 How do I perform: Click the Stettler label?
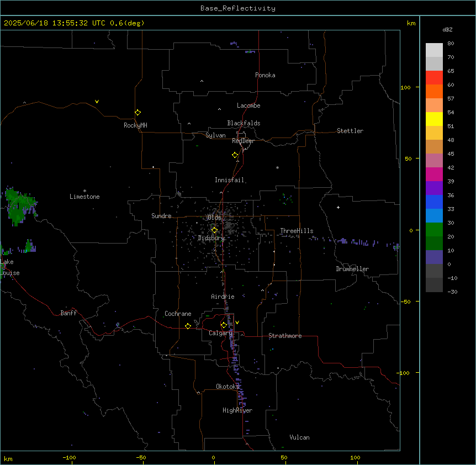click(350, 131)
